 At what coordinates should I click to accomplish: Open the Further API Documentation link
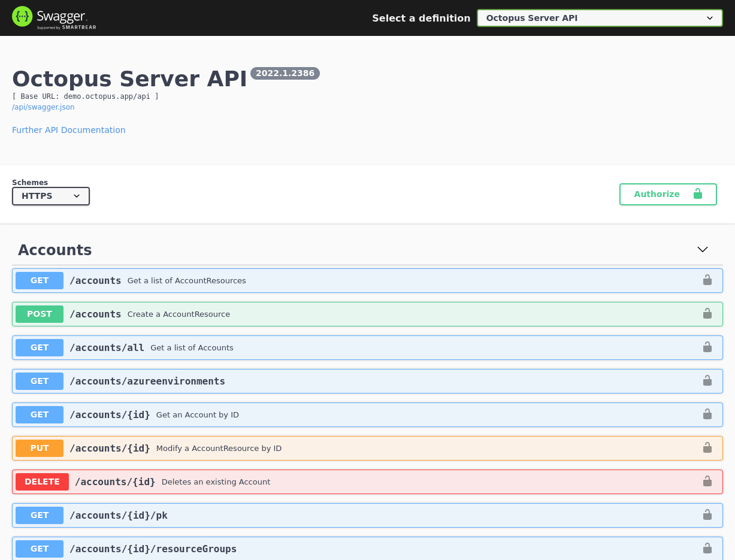pyautogui.click(x=68, y=129)
